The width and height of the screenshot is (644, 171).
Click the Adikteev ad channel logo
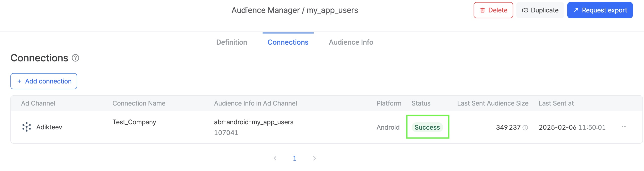(x=27, y=127)
